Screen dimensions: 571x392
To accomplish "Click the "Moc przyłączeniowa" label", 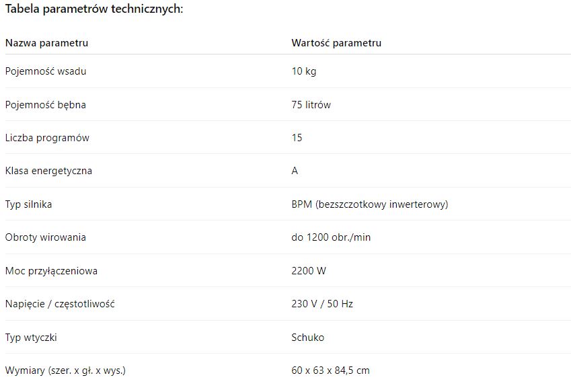I will coord(51,271).
